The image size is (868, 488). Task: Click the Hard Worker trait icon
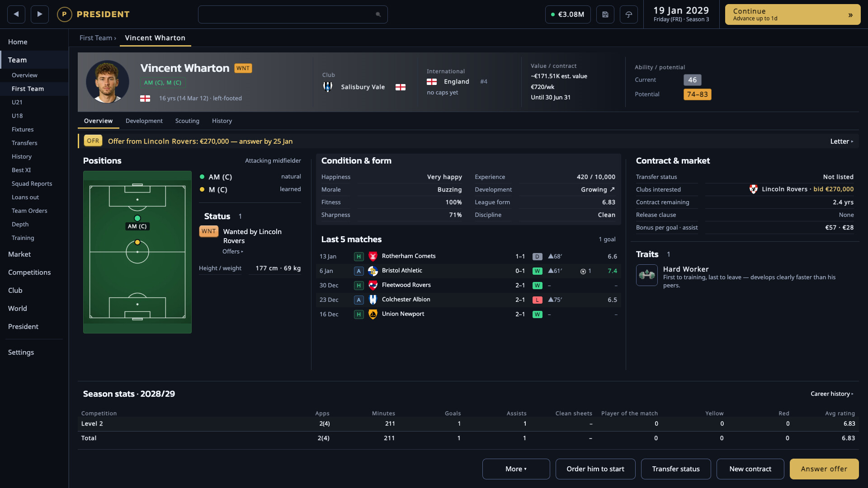tap(647, 275)
